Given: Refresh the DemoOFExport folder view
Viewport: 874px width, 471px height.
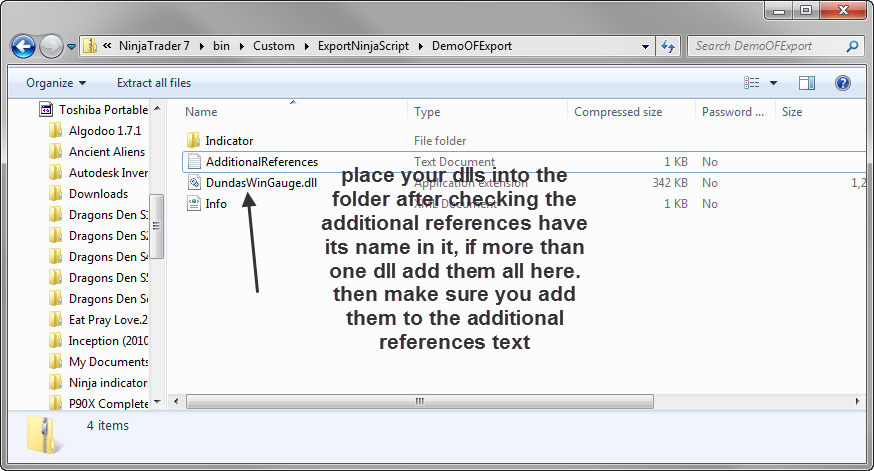Looking at the screenshot, I should click(x=668, y=46).
